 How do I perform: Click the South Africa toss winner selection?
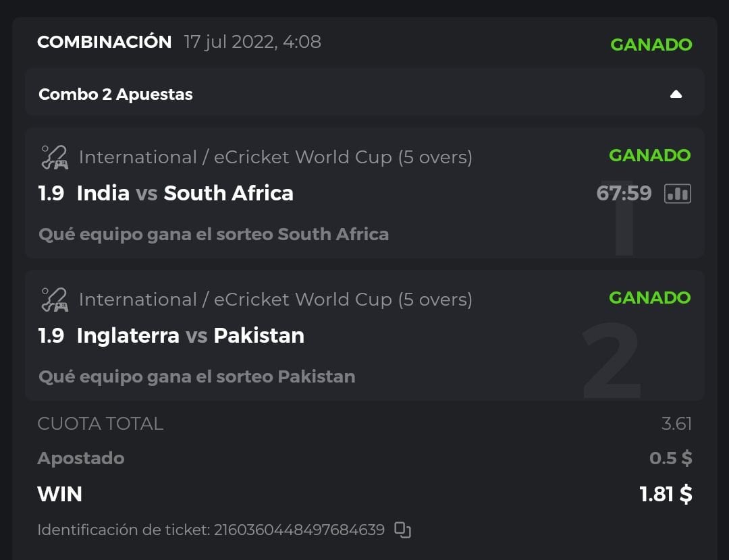click(213, 234)
